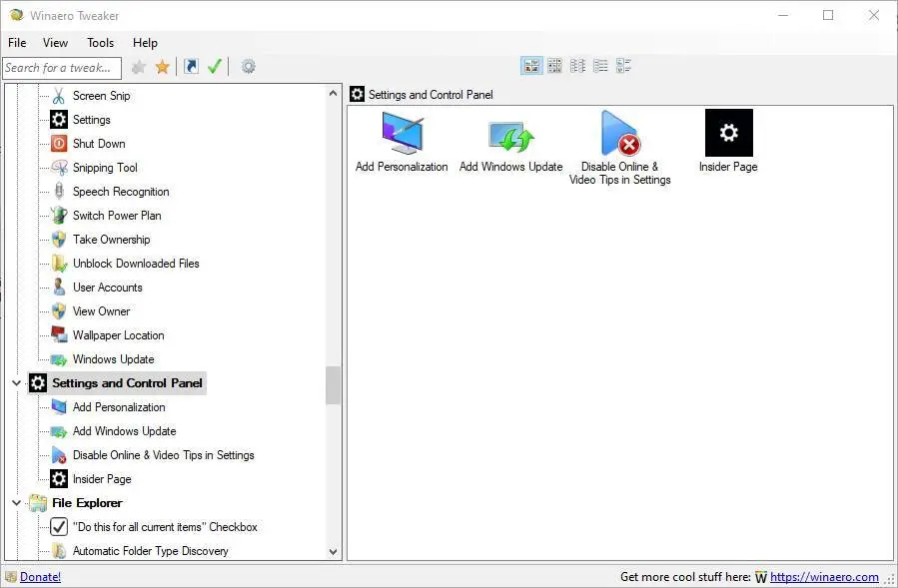Image resolution: width=898 pixels, height=588 pixels.
Task: Select the Settings and Control Panel category label
Action: pos(127,383)
